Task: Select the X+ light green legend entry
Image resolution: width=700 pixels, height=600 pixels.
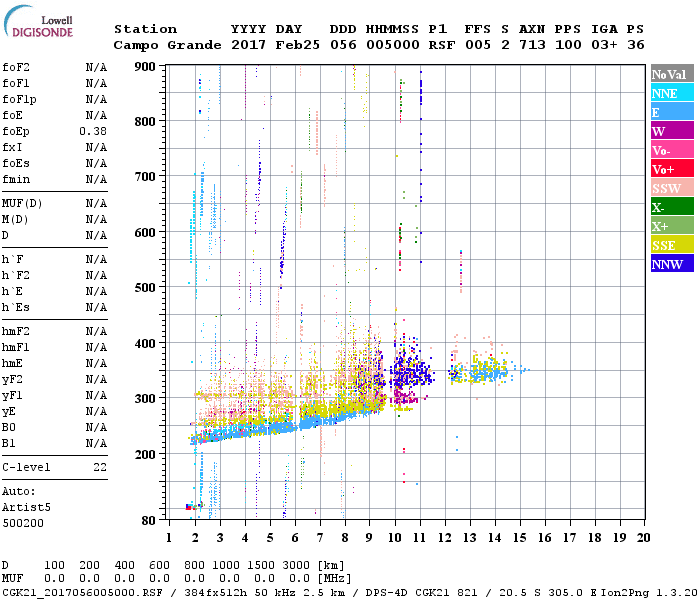Action: point(671,226)
